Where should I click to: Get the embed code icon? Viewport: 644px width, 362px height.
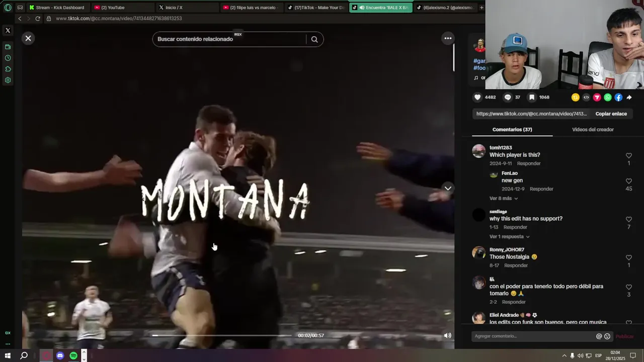click(x=586, y=97)
